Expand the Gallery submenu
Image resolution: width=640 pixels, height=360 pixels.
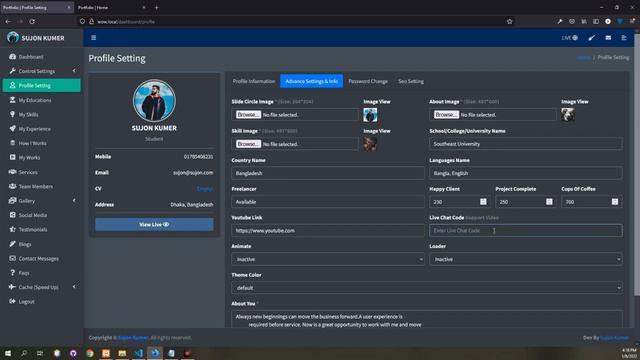point(41,201)
